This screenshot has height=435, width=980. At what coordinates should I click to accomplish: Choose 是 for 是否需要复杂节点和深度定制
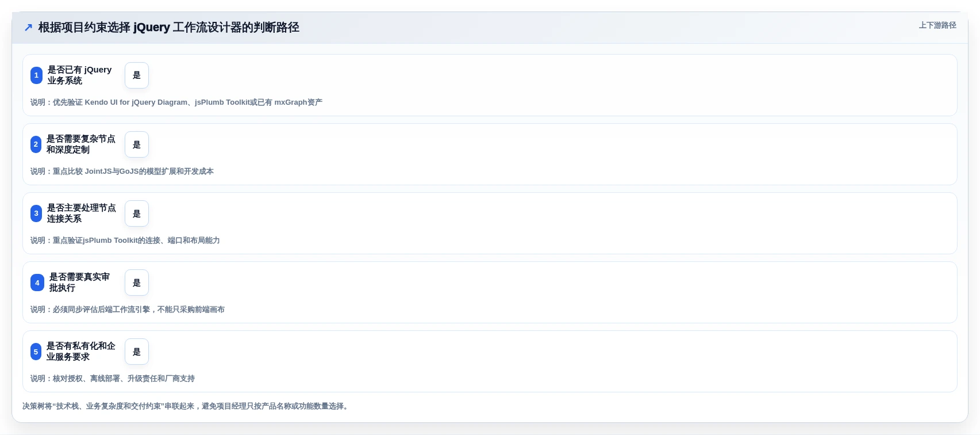(137, 144)
